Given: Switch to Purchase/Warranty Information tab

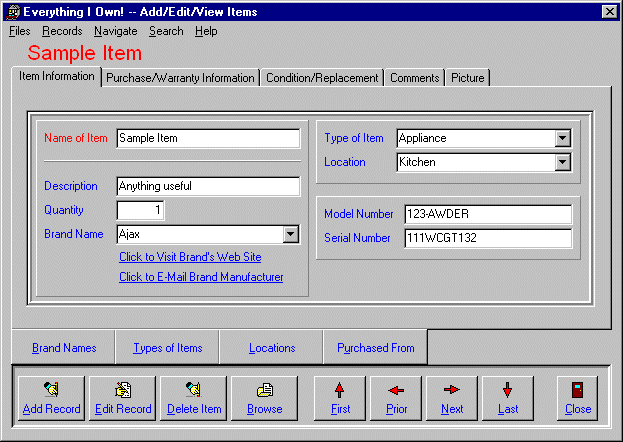Looking at the screenshot, I should pos(180,78).
